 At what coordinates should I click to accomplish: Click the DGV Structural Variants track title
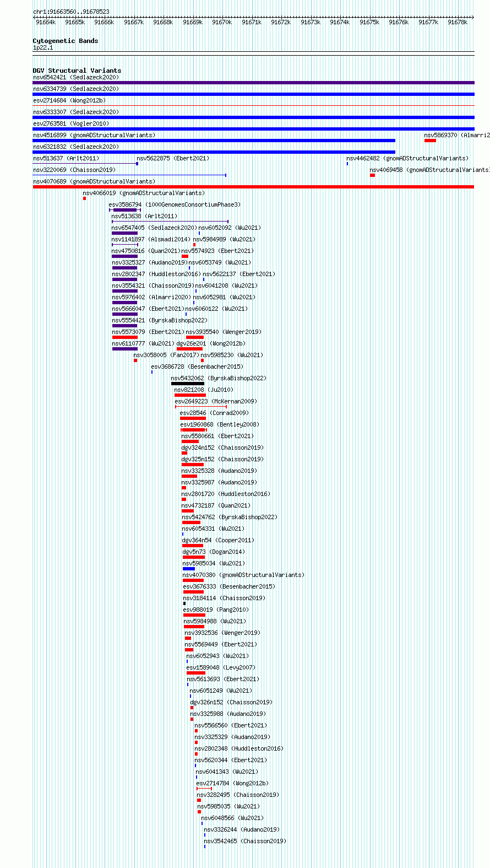(x=77, y=71)
